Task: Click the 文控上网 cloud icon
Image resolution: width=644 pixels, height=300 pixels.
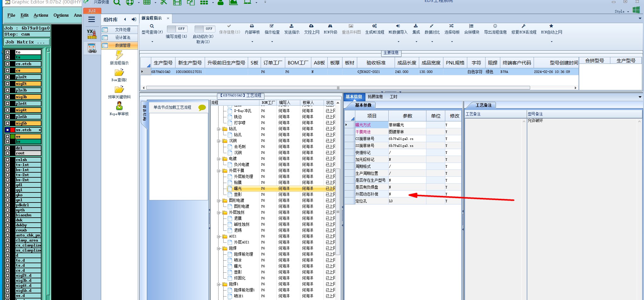Action: pos(311,26)
